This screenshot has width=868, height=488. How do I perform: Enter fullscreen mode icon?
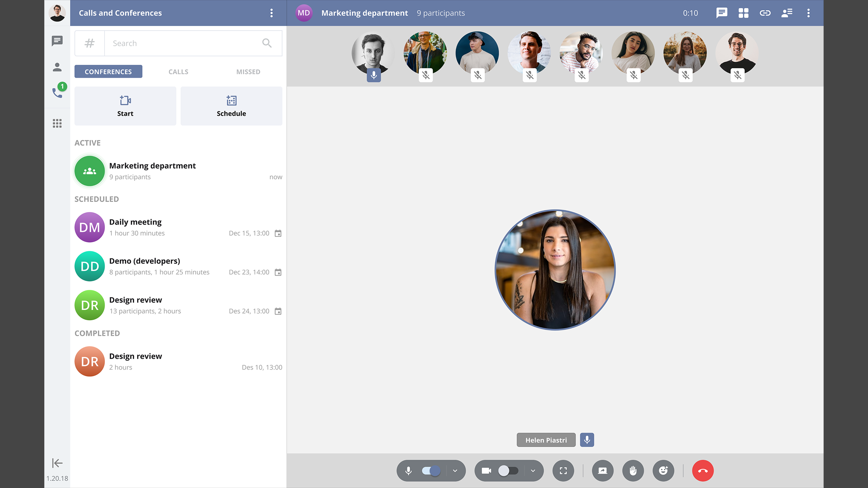[563, 471]
